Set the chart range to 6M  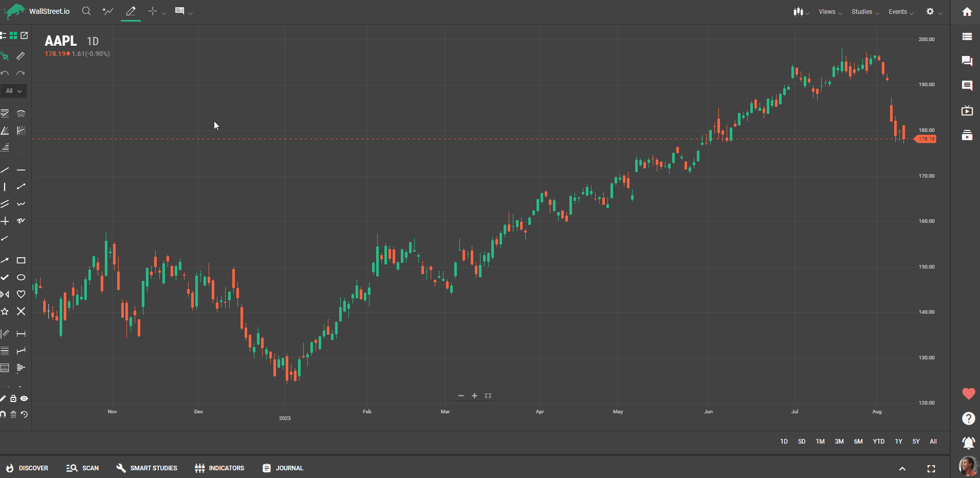(x=858, y=442)
